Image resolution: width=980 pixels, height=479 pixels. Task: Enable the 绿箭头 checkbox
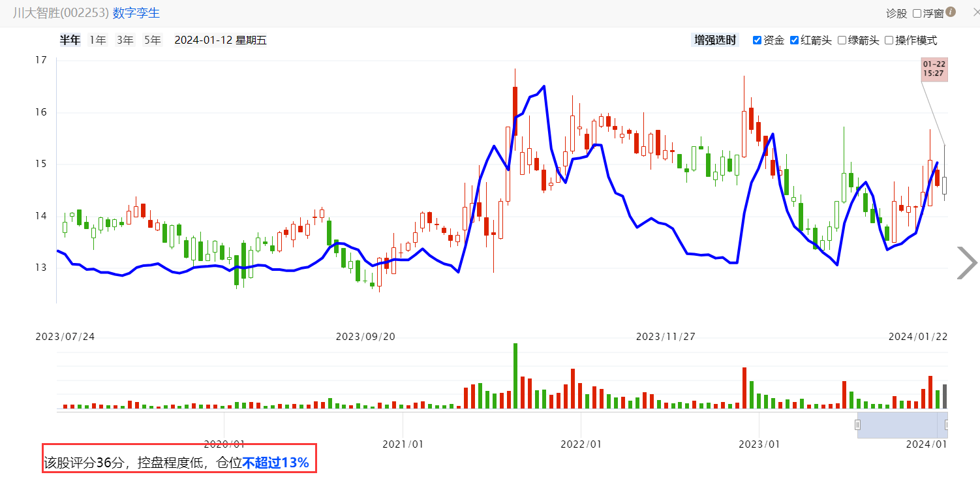842,40
